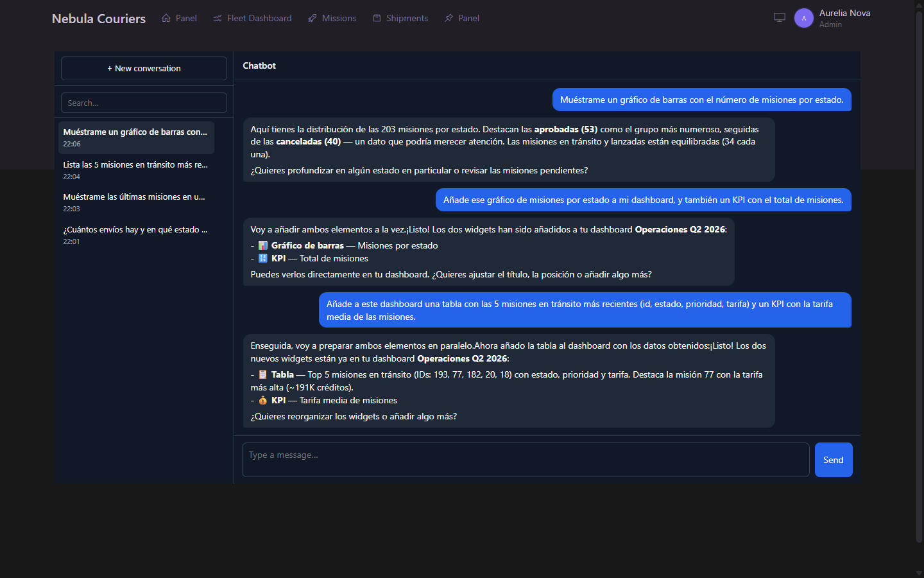Open conversation '¿Cuántos envíos hay y en qué estado'
This screenshot has height=578, width=924.
click(x=136, y=235)
